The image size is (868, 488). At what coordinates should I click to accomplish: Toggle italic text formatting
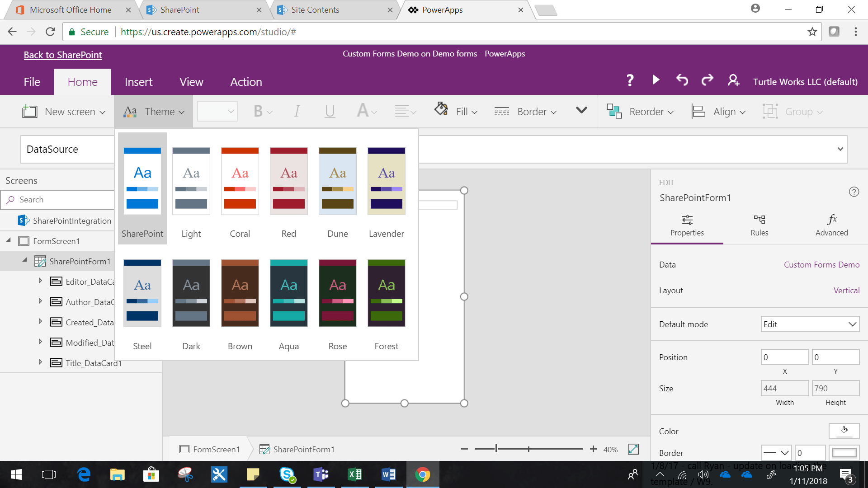click(x=297, y=111)
